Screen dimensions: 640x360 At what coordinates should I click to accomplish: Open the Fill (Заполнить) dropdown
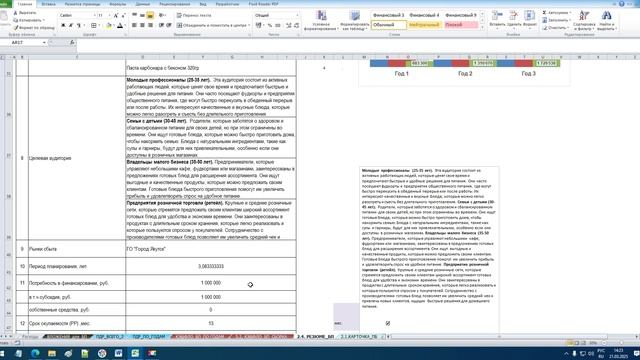[556, 20]
